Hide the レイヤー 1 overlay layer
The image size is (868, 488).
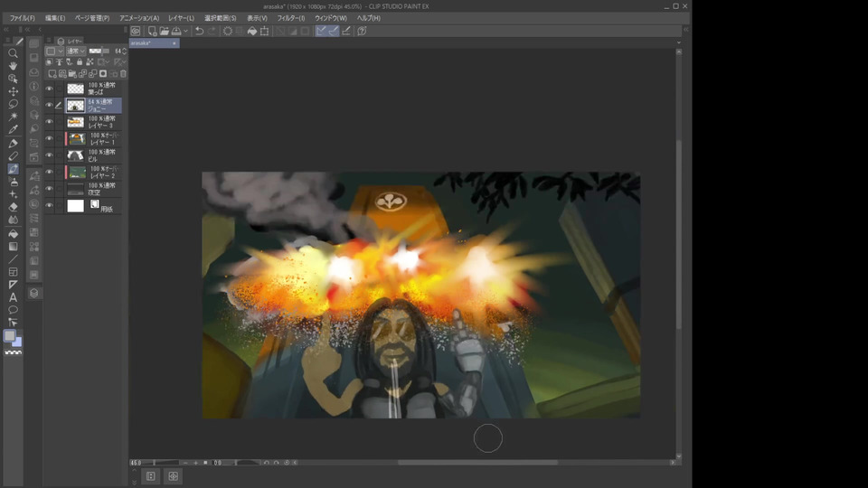49,138
